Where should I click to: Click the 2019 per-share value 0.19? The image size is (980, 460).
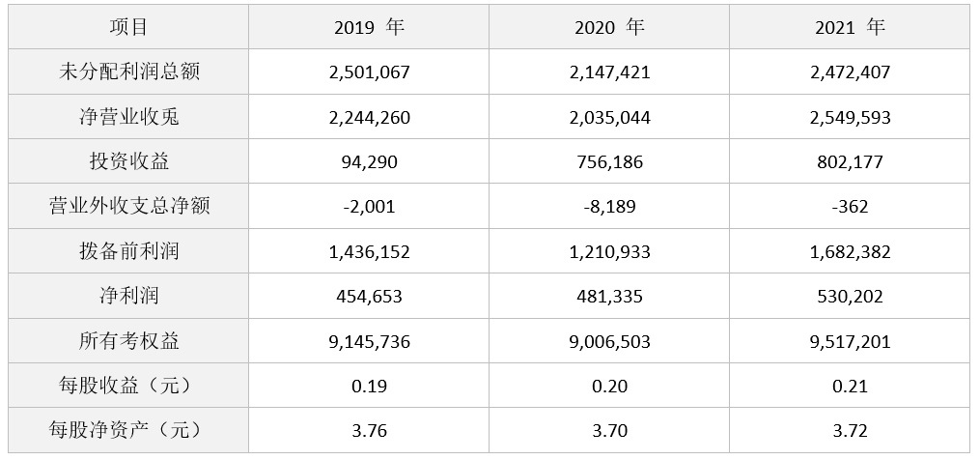(x=369, y=387)
